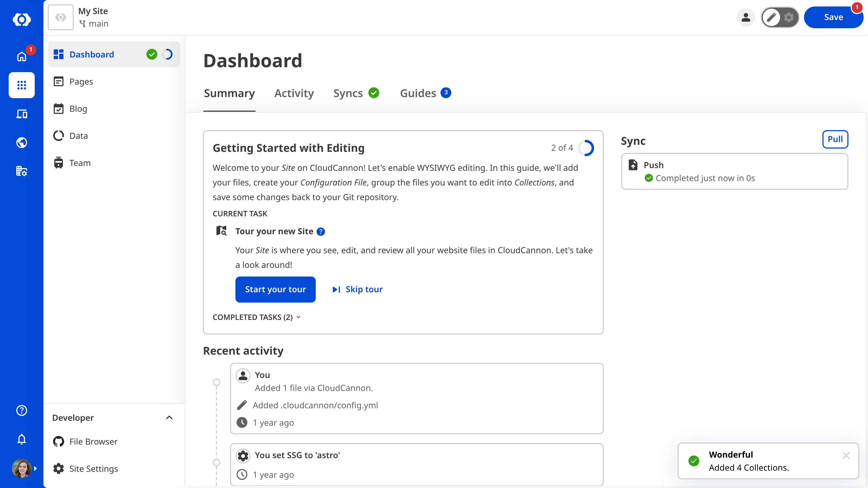Click the CloudCannon logo icon
The height and width of the screenshot is (488, 868).
coord(22,19)
